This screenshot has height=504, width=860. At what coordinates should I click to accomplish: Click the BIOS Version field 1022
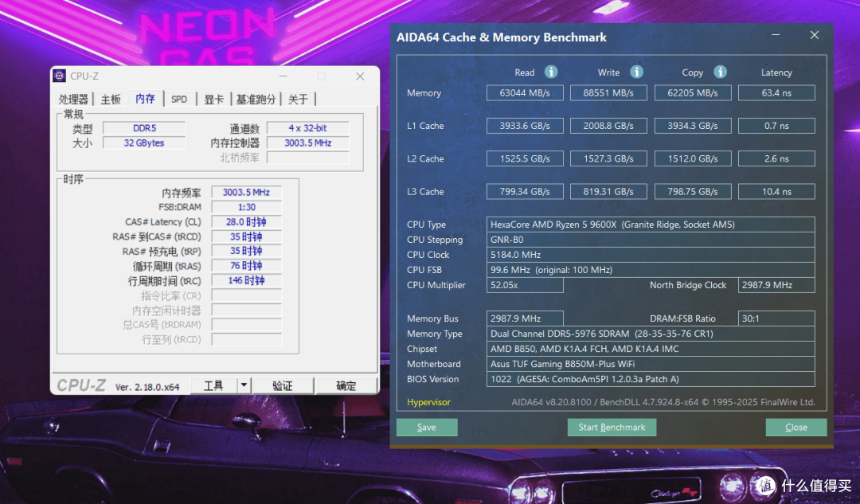tap(651, 379)
